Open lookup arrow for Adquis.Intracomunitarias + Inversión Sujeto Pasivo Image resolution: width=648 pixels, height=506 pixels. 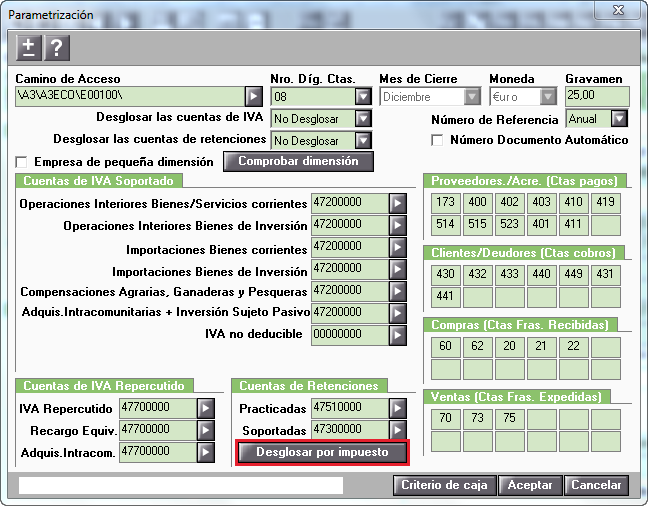point(398,313)
